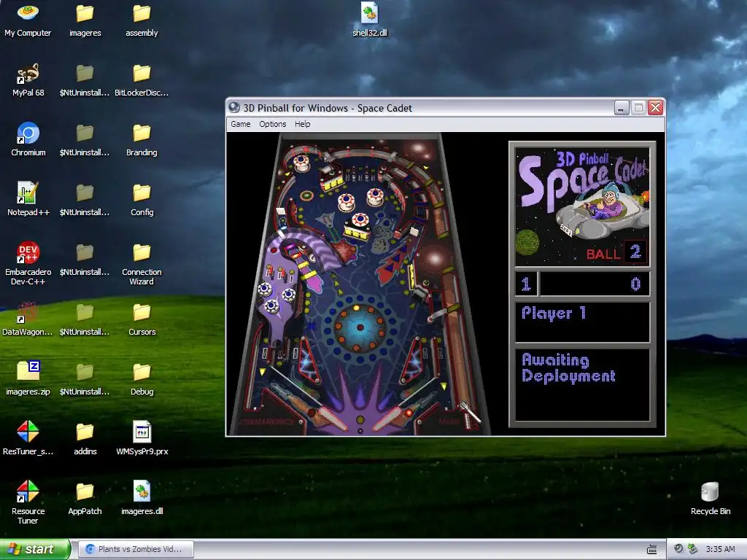
Task: Select the Notepad++ shortcut
Action: point(28,200)
